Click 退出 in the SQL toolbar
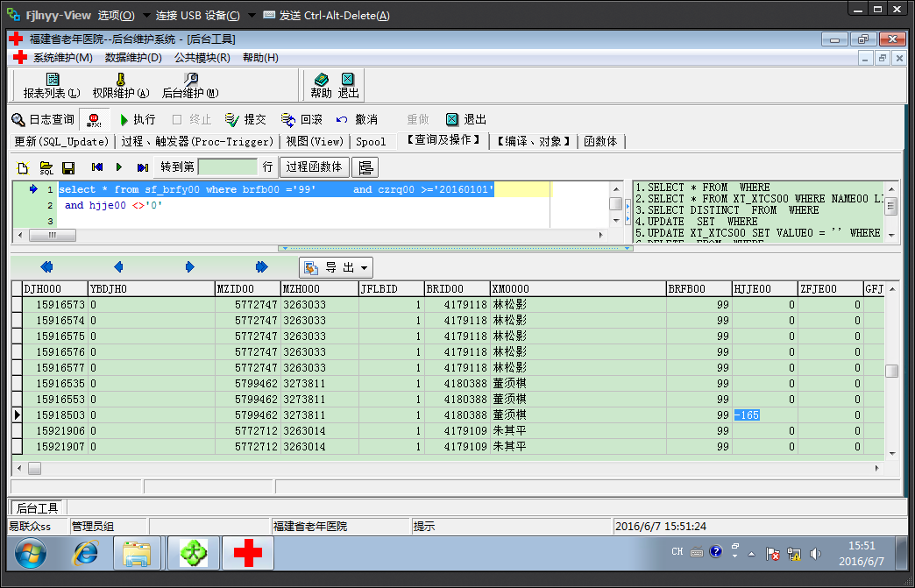 point(466,119)
